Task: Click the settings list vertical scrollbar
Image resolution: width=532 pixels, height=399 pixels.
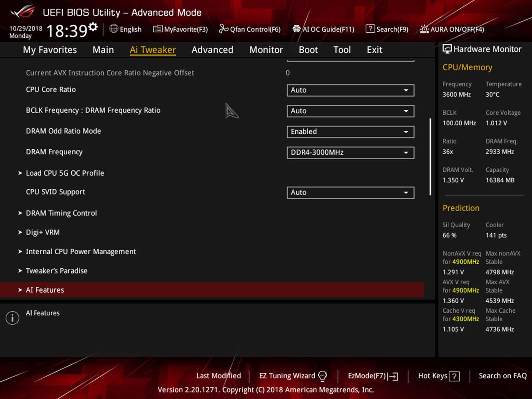Action: pyautogui.click(x=430, y=157)
